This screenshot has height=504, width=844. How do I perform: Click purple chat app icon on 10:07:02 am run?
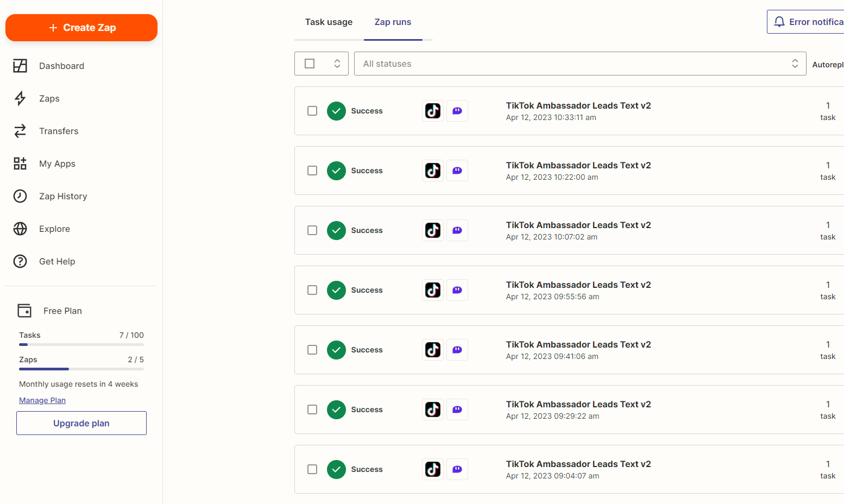[457, 230]
